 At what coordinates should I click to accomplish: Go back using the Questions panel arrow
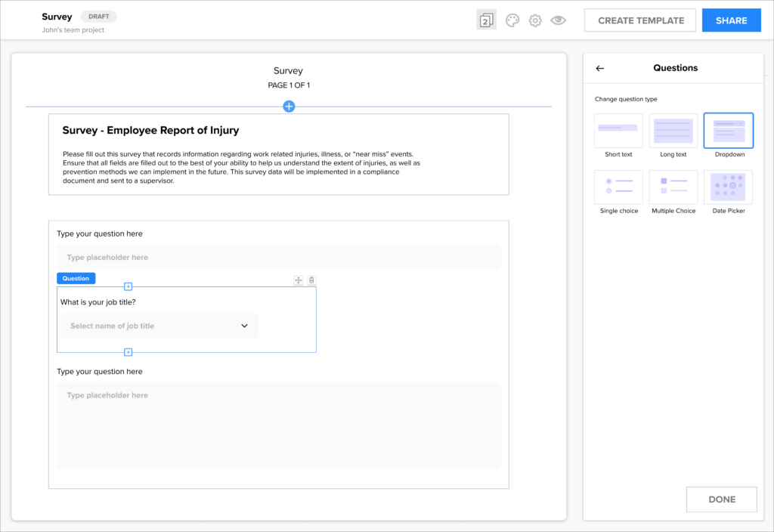(599, 68)
